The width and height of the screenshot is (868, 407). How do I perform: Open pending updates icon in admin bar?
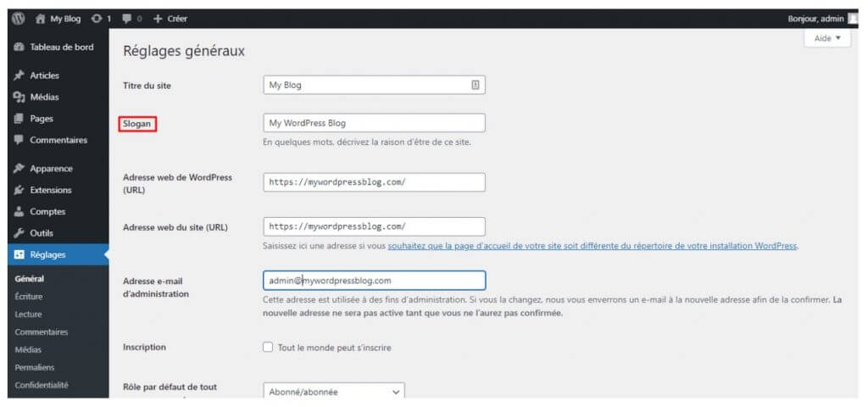pyautogui.click(x=97, y=19)
